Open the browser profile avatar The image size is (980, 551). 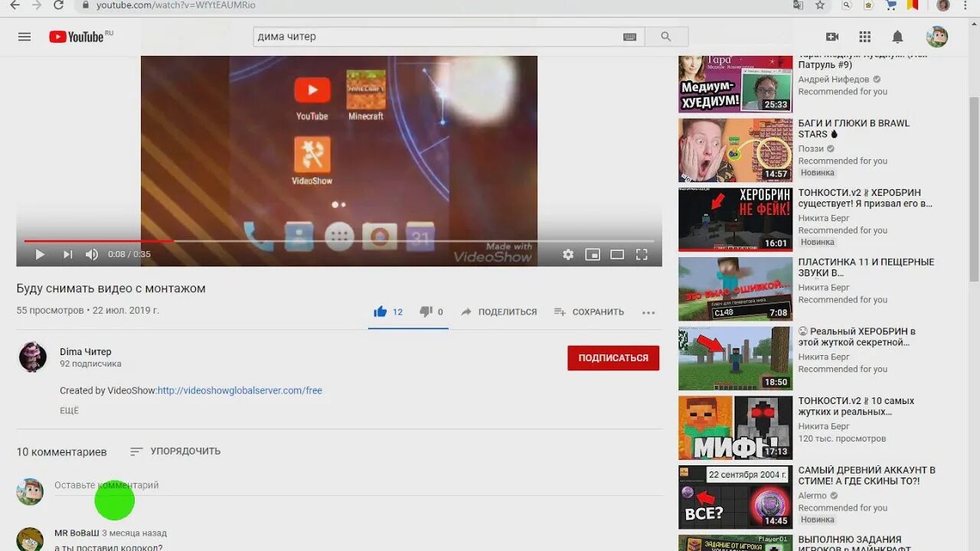click(x=943, y=5)
